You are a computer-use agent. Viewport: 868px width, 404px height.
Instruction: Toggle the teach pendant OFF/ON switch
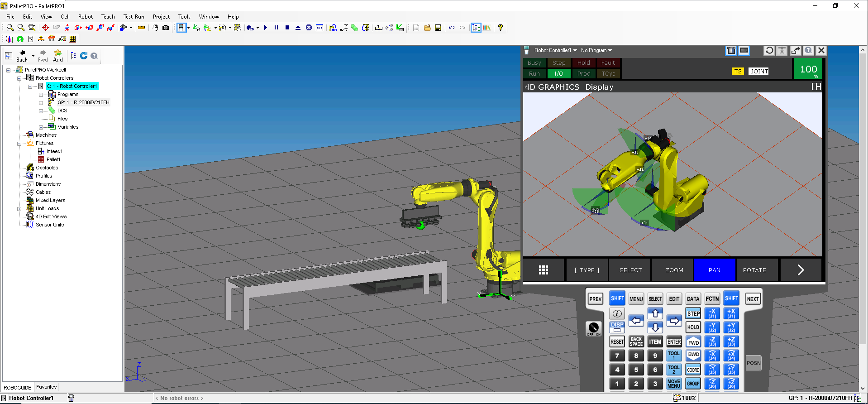point(593,328)
